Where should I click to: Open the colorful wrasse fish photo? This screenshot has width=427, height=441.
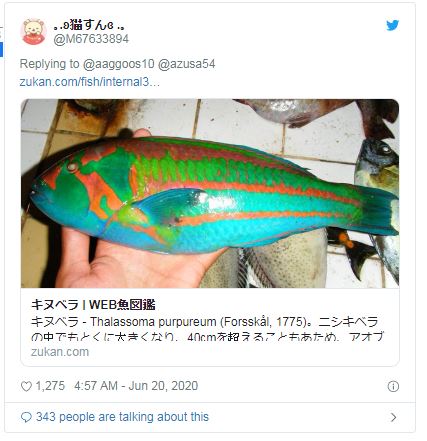[x=210, y=193]
